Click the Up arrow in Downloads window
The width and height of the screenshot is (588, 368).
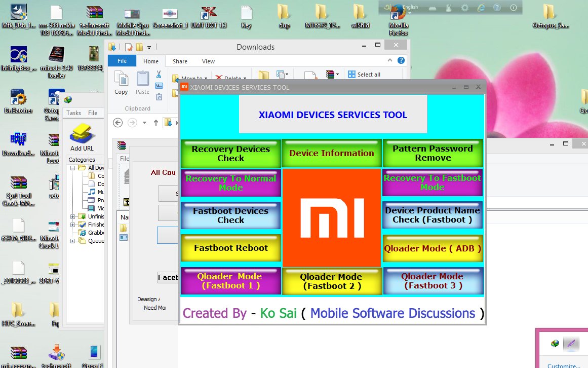[156, 123]
